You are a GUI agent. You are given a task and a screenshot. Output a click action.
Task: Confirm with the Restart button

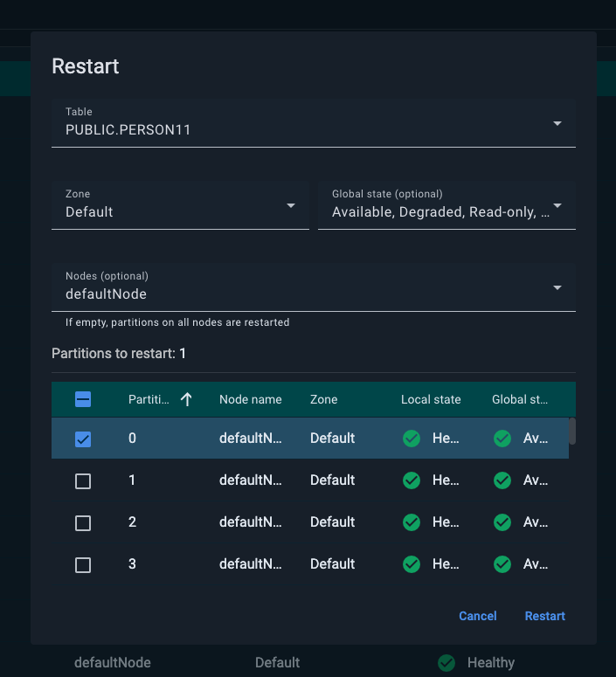click(544, 616)
